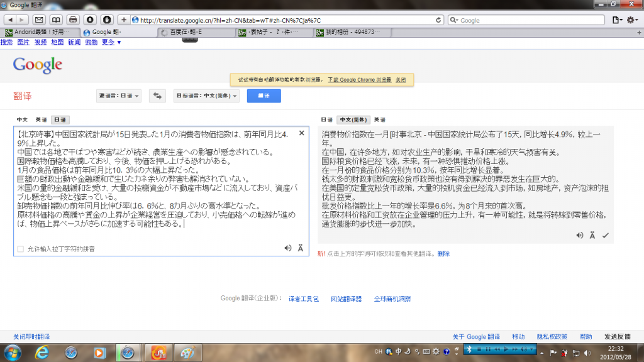Open the source language dropdown
The image size is (644, 362).
tap(119, 96)
